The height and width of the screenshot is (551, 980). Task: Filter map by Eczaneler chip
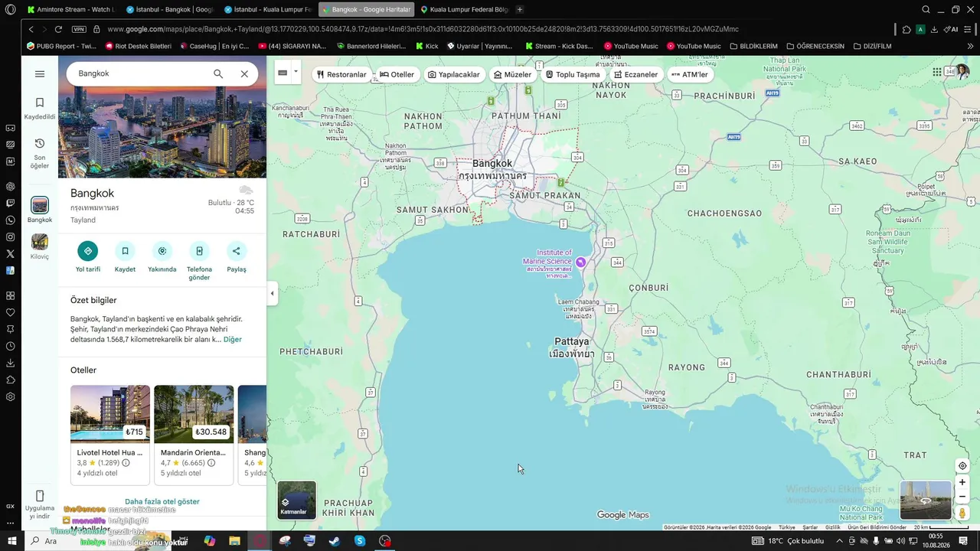[636, 74]
